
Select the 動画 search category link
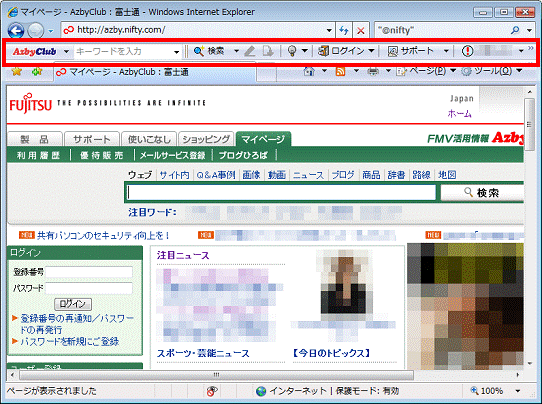[277, 175]
